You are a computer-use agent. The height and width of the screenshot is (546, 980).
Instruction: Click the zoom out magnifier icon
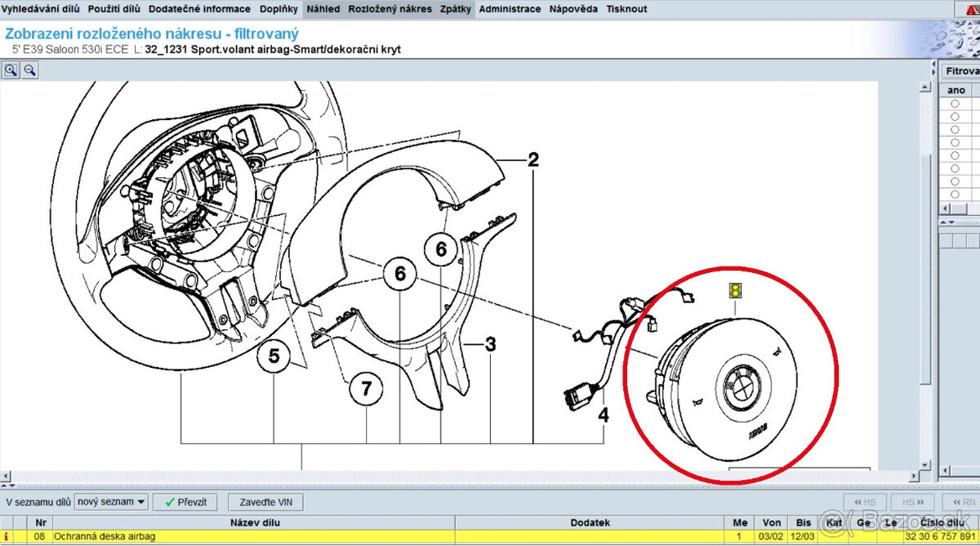click(29, 70)
